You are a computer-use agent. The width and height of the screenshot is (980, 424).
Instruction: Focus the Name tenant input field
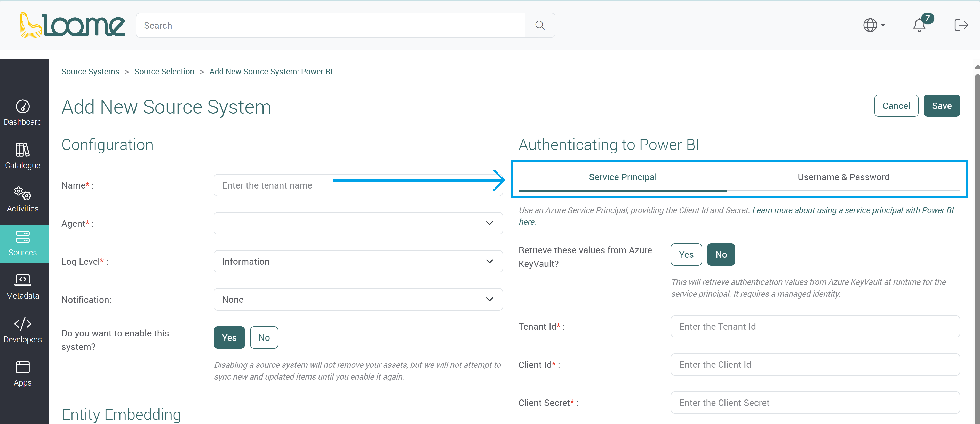tap(358, 185)
